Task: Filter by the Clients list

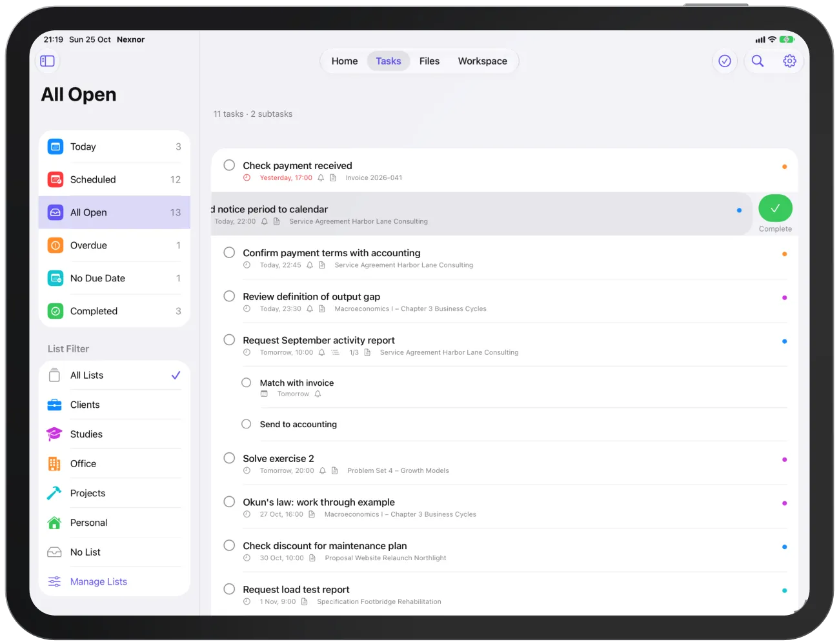Action: (x=114, y=405)
